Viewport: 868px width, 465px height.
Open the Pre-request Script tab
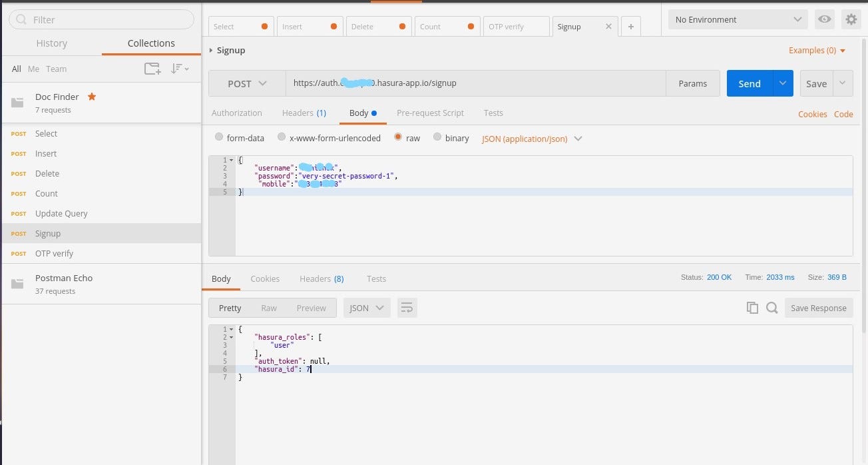tap(430, 113)
